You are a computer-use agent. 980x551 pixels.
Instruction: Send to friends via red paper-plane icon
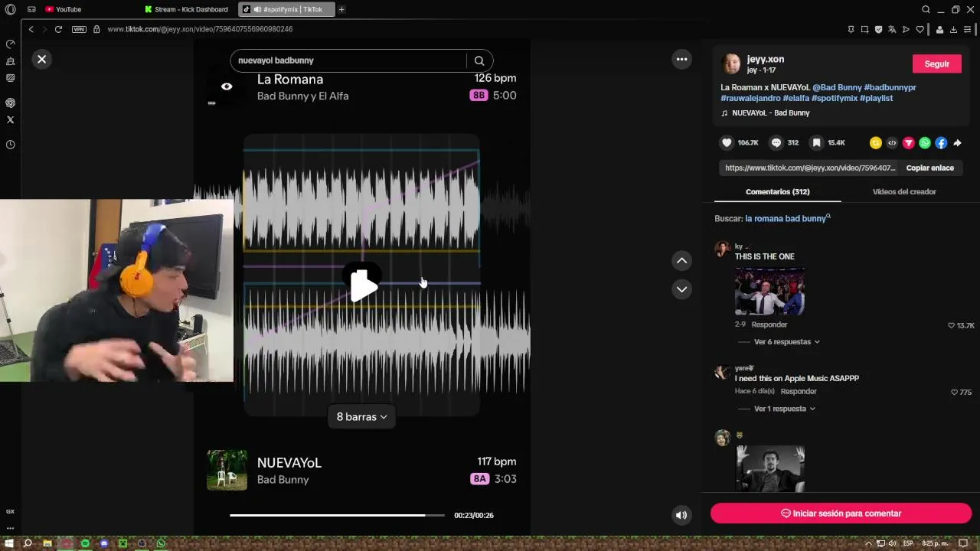tap(909, 142)
